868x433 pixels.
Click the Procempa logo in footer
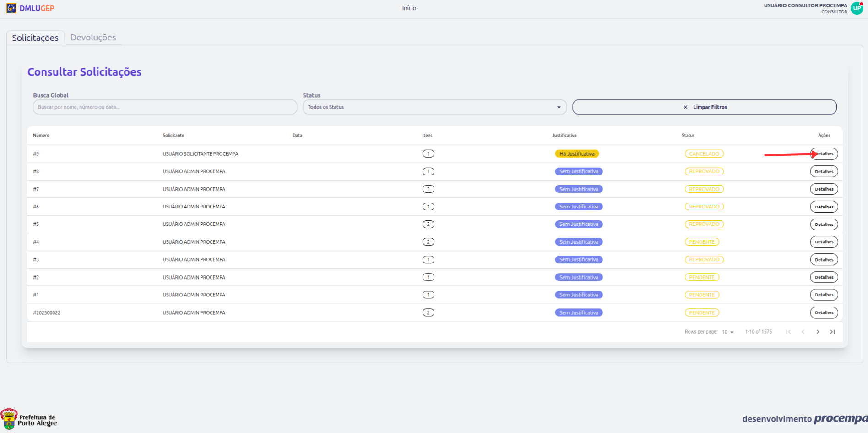pyautogui.click(x=841, y=418)
